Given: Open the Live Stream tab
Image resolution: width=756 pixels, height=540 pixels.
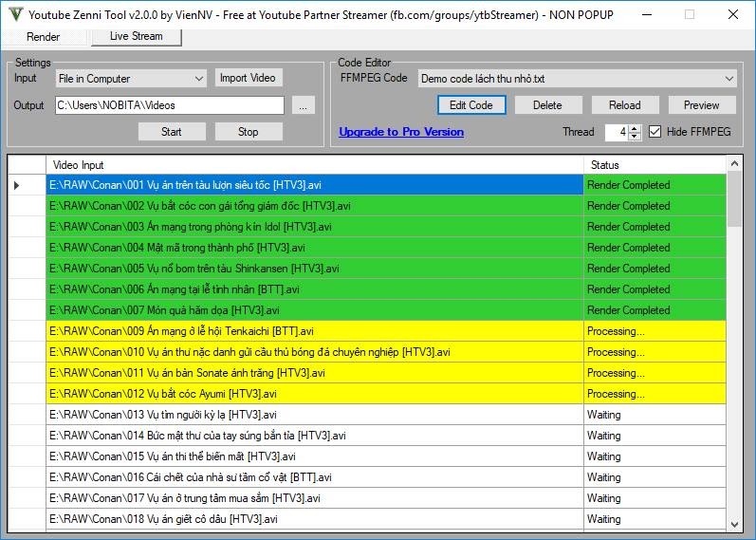Looking at the screenshot, I should (x=137, y=36).
